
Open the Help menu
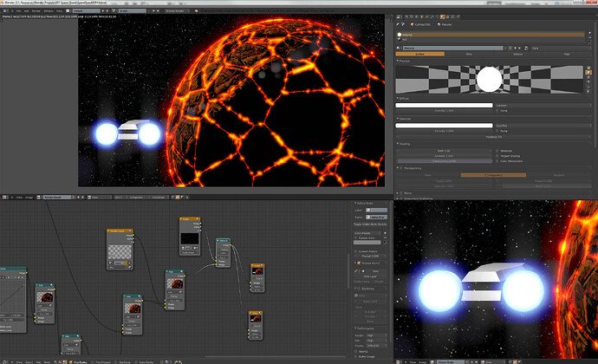[59, 10]
